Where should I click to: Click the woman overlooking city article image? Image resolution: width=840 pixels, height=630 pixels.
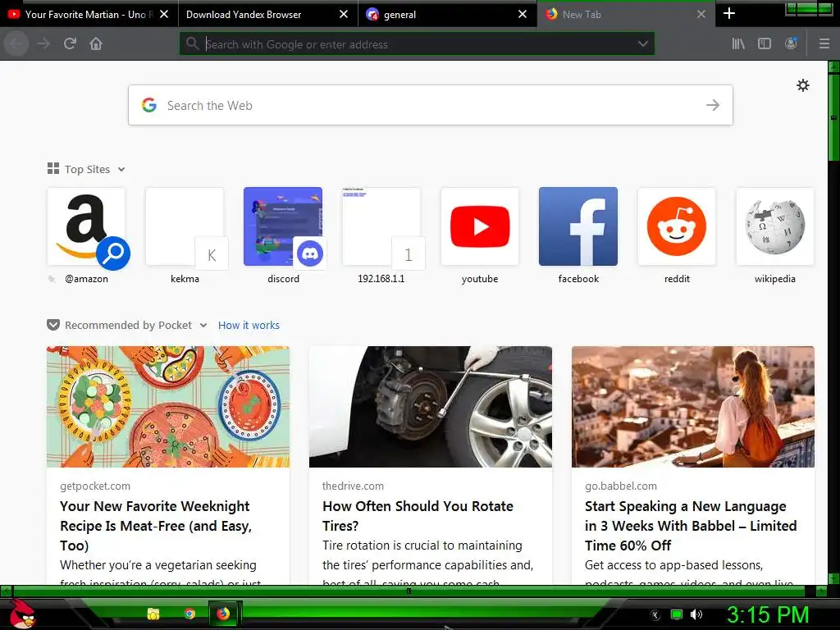[693, 407]
